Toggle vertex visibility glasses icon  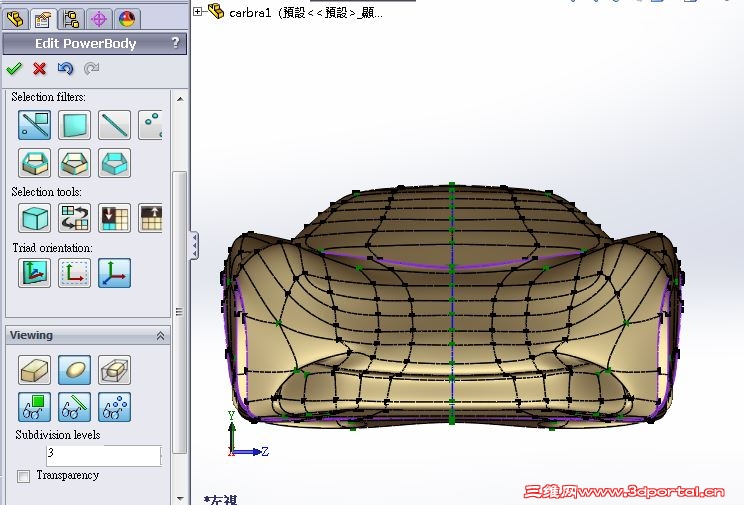pos(114,407)
